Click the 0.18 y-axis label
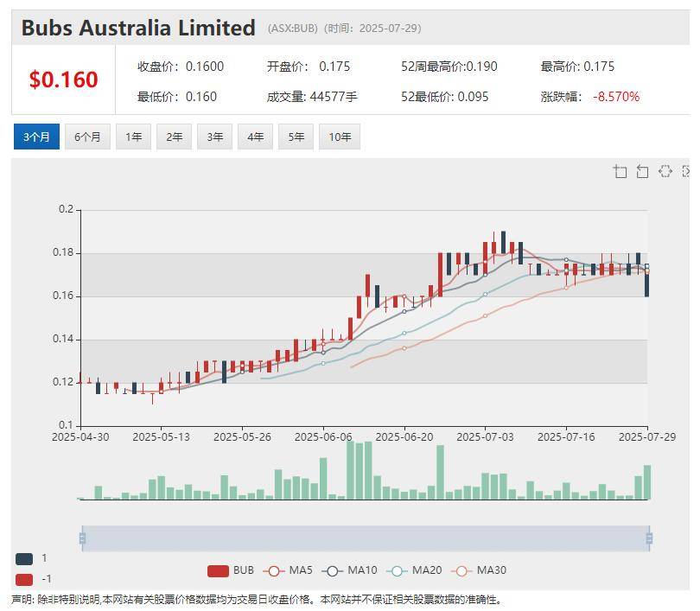The height and width of the screenshot is (611, 700). point(63,252)
